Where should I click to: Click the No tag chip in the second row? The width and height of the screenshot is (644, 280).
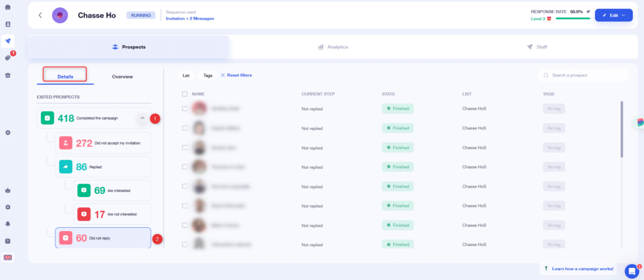click(554, 128)
